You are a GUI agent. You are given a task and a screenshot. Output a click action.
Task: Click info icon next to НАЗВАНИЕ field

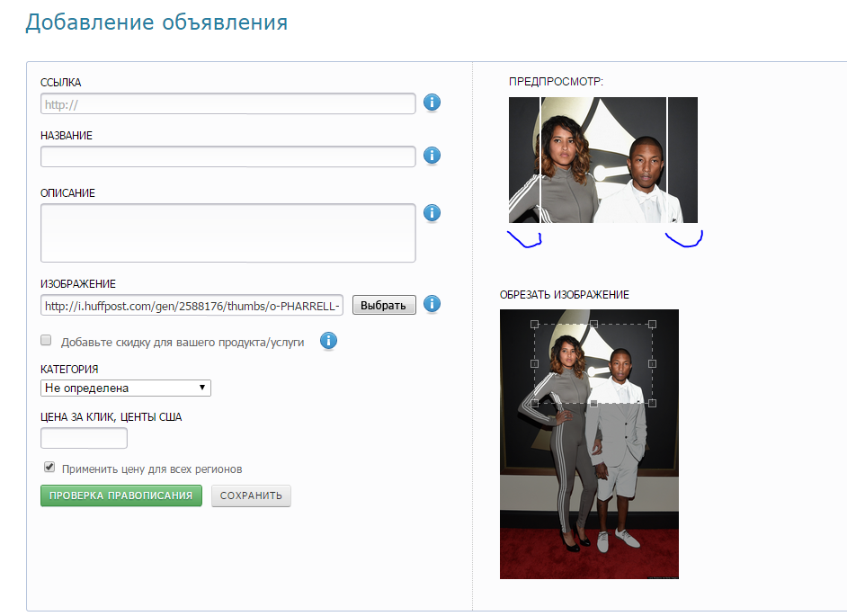(x=432, y=155)
